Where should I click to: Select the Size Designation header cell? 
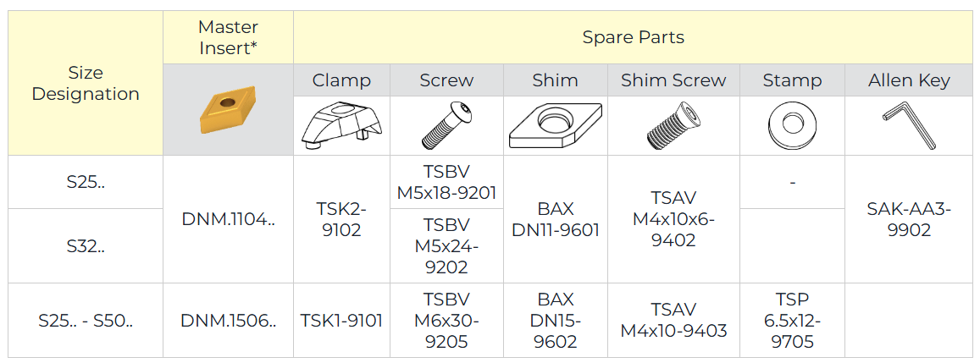click(86, 83)
